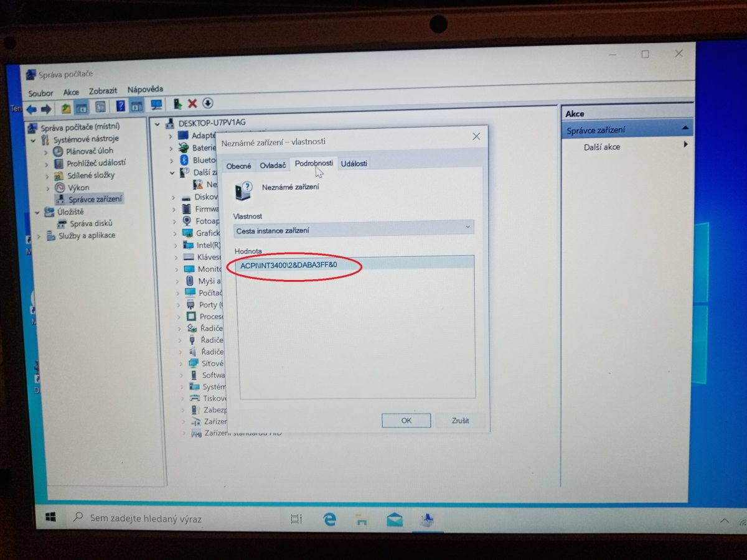Open the Zobrazit menu
This screenshot has width=747, height=560.
[x=103, y=91]
